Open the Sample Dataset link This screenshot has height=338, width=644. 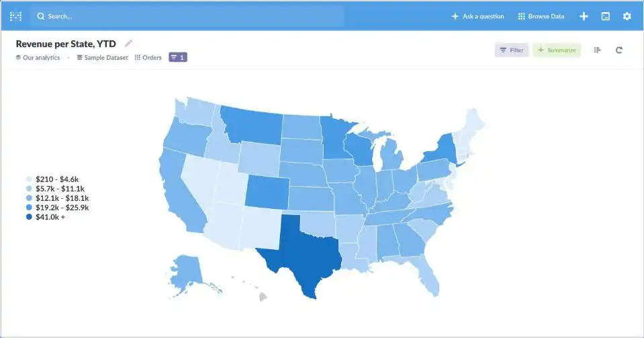[x=105, y=58]
